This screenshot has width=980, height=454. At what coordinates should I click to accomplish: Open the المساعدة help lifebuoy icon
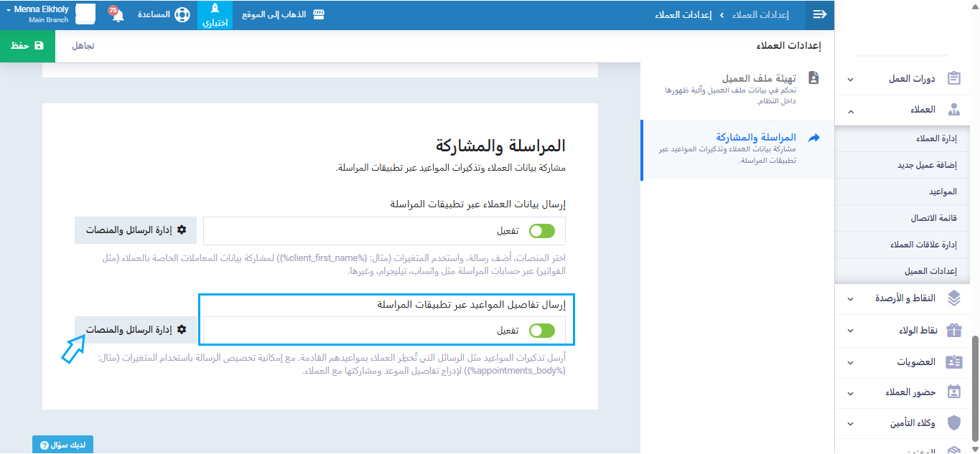coord(182,14)
